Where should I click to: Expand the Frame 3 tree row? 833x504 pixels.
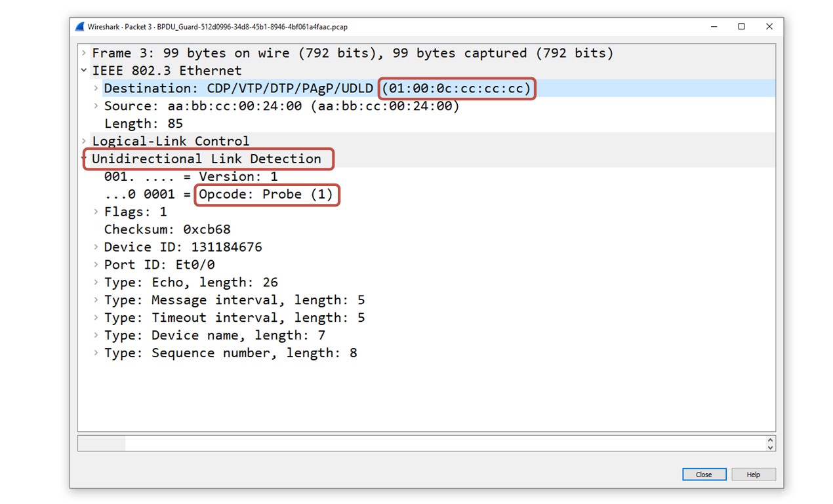tap(84, 53)
